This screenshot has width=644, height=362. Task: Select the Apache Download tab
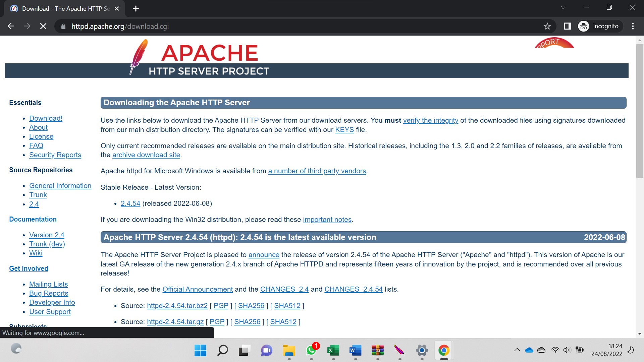(x=60, y=8)
